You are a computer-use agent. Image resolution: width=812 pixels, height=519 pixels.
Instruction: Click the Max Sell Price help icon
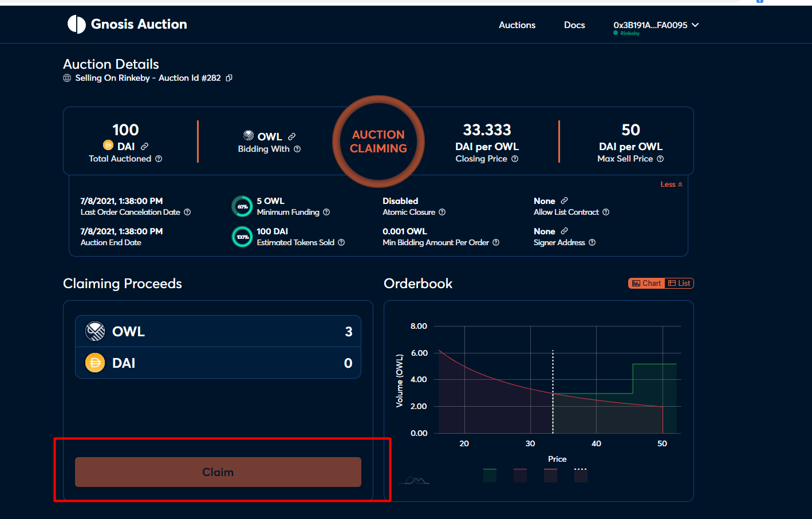click(x=660, y=159)
